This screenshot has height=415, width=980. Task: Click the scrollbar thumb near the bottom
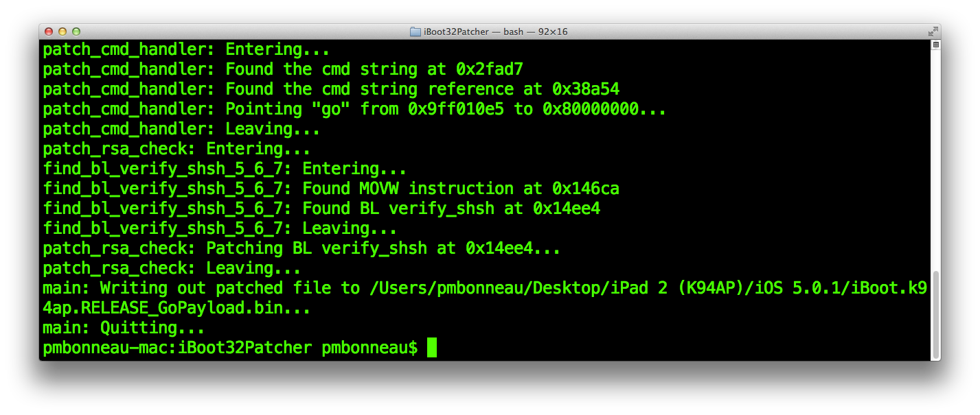(x=935, y=314)
